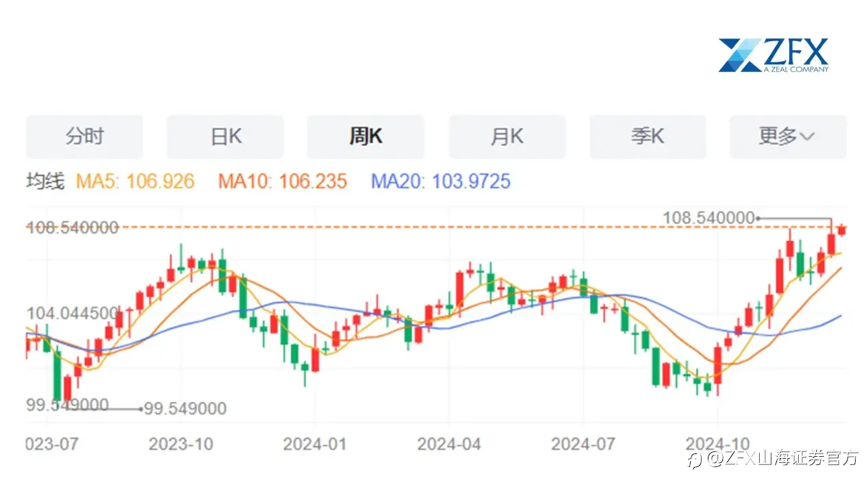Click the MA10: 106.235 indicator label
Screen dimensions: 868x489
click(283, 181)
